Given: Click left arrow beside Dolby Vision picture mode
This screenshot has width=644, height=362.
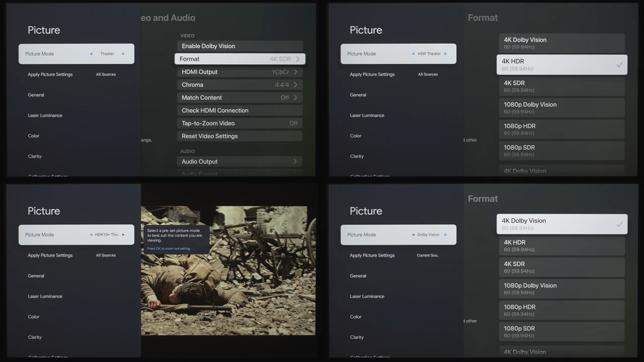Looking at the screenshot, I should click(x=413, y=235).
